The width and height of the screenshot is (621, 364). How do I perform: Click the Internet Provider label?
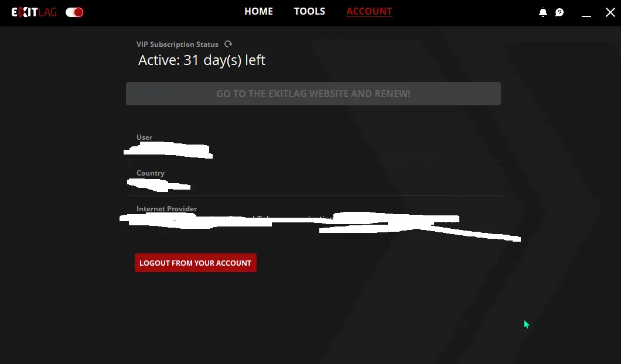pyautogui.click(x=167, y=208)
